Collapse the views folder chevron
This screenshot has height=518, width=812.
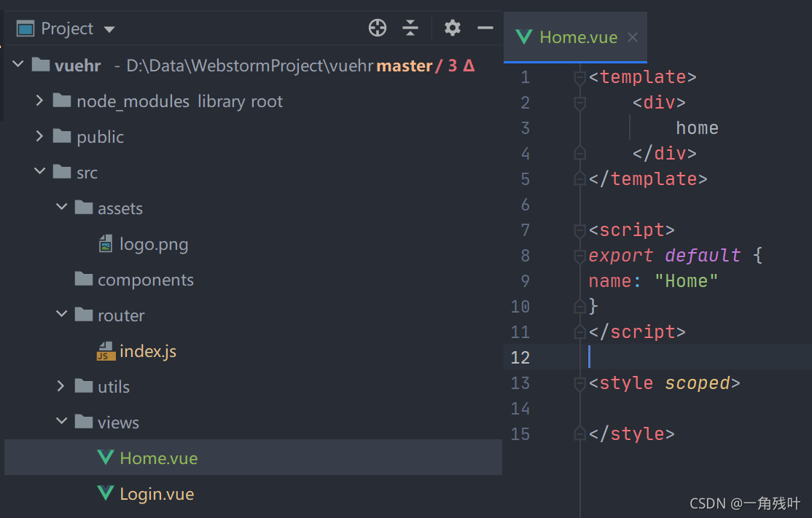coord(62,421)
